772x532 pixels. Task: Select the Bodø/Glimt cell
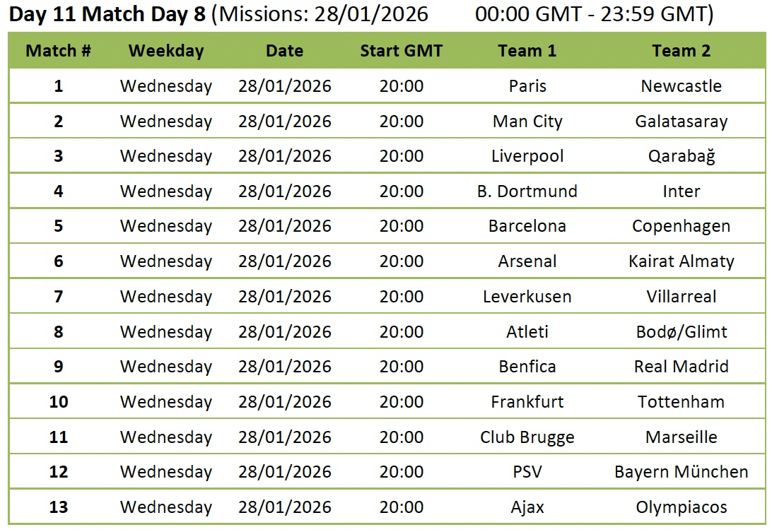(681, 331)
